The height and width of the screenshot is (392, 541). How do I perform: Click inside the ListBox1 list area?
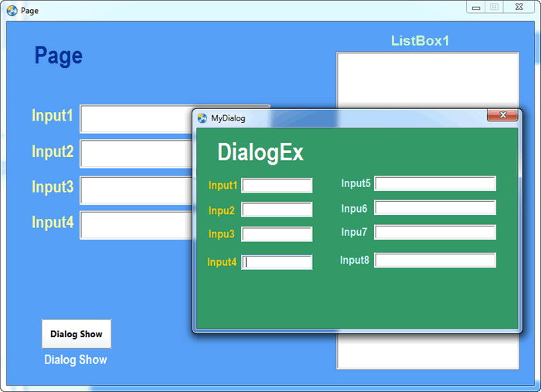point(427,77)
